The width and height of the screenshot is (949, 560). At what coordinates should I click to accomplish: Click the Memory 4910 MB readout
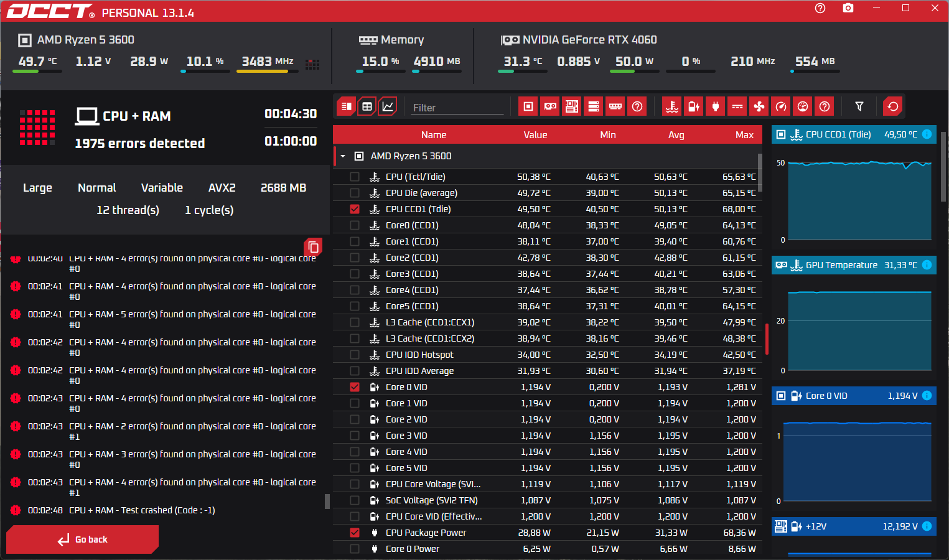(437, 62)
